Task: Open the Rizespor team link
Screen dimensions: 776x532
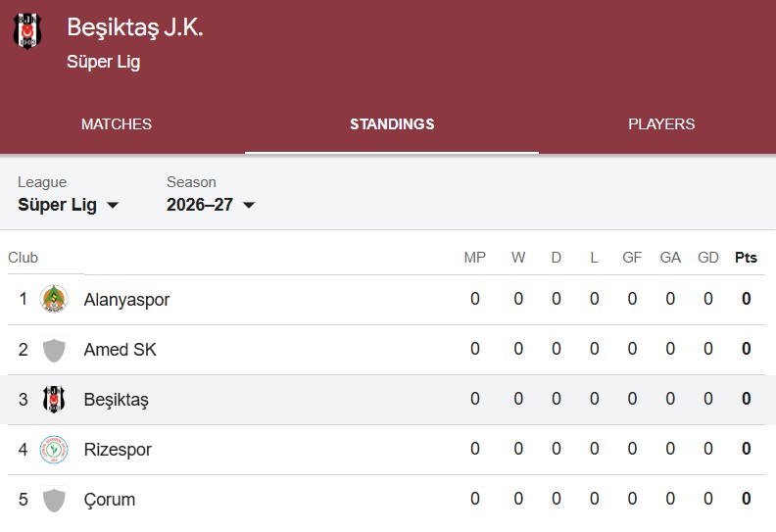Action: (x=118, y=450)
